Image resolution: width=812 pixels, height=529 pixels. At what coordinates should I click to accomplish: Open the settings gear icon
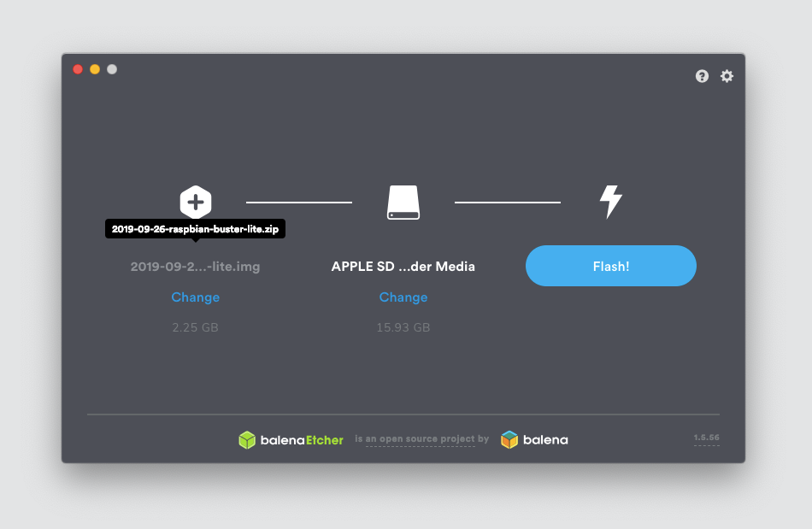(727, 76)
